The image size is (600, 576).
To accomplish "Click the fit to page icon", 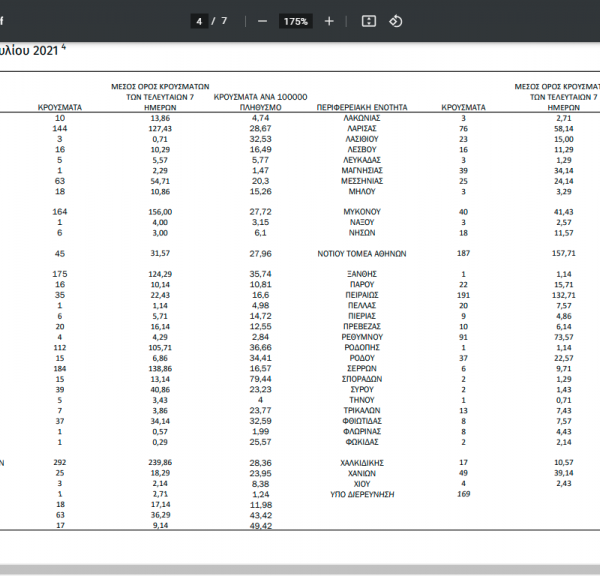I will coord(369,21).
